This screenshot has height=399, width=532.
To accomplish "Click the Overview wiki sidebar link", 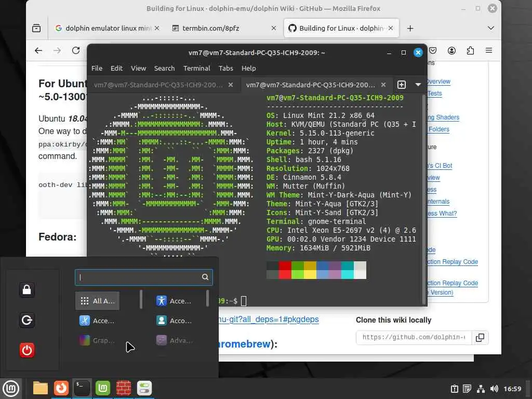I will (438, 82).
